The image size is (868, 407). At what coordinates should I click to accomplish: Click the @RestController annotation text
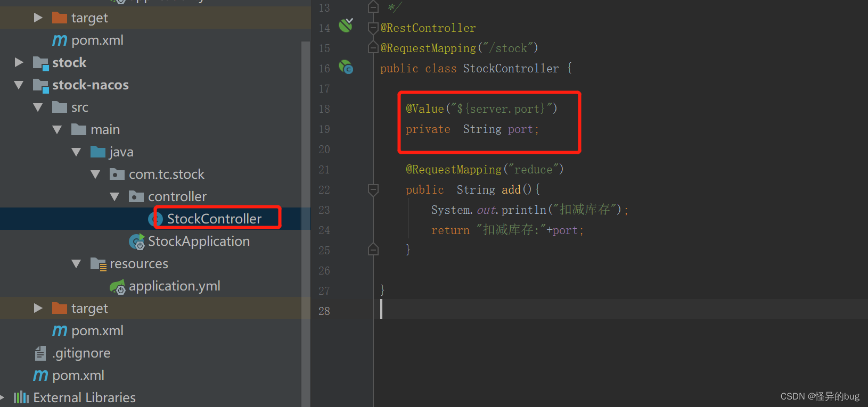point(428,28)
